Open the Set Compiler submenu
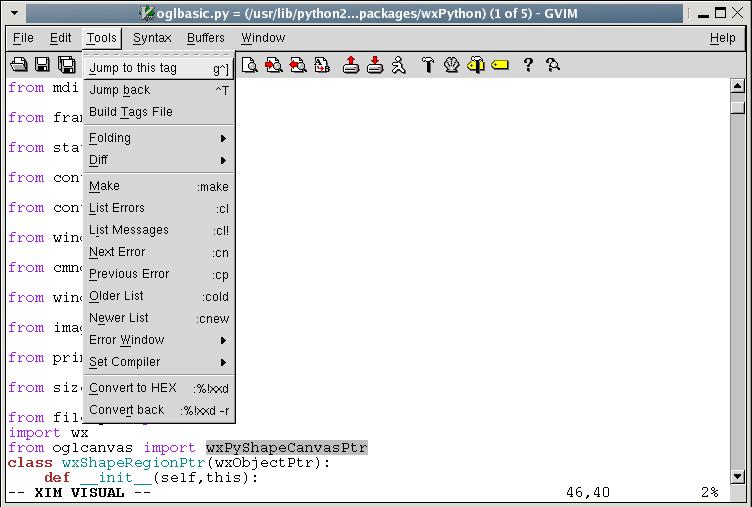 point(158,362)
